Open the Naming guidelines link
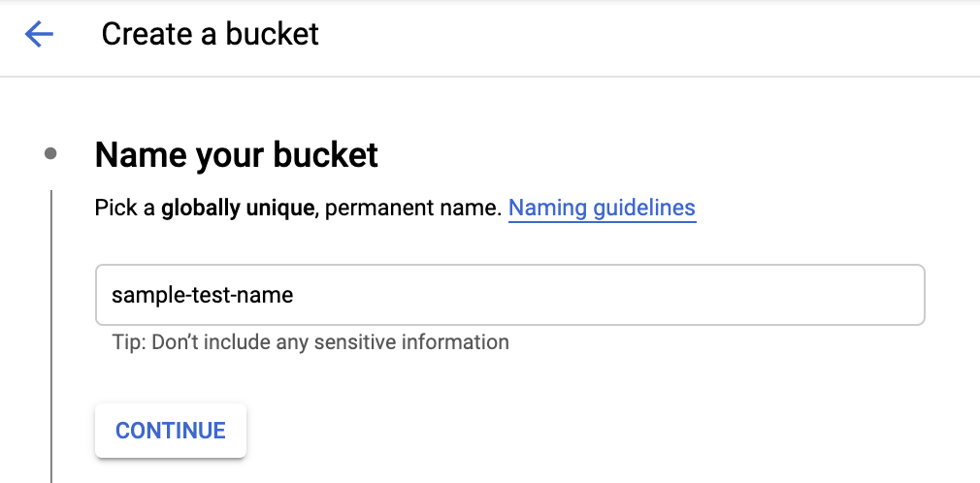This screenshot has width=980, height=483. [602, 208]
